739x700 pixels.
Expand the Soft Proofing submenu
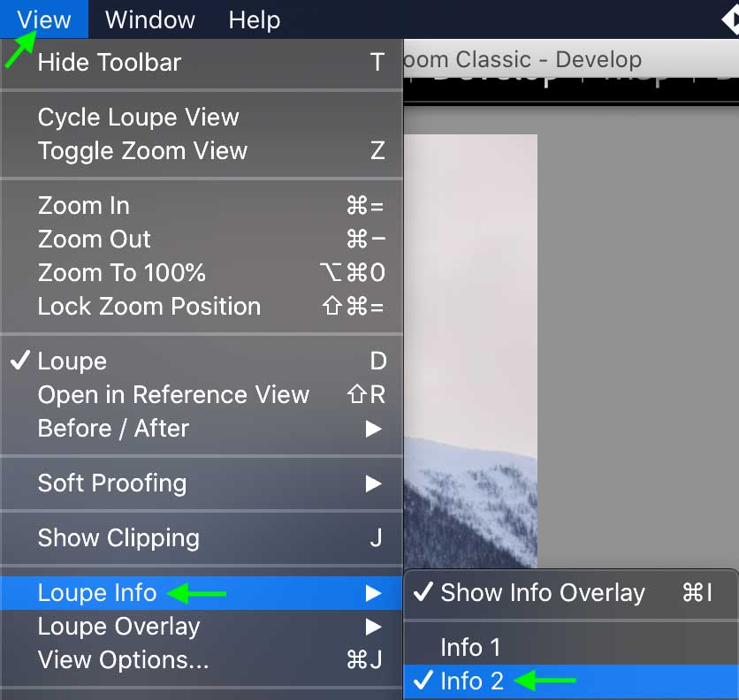tap(202, 483)
